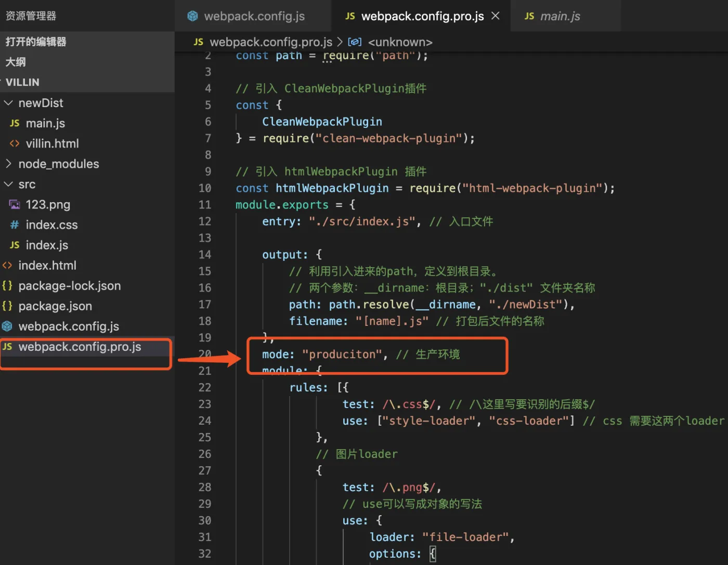
Task: Click the breadcrumb separator chevron
Action: 340,42
